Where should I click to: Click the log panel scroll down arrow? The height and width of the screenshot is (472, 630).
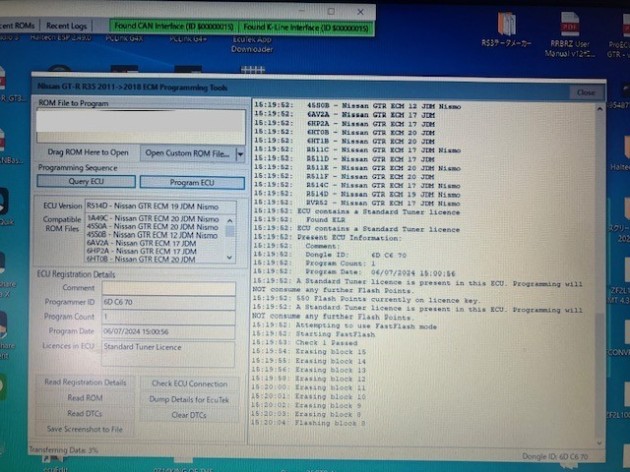click(599, 443)
